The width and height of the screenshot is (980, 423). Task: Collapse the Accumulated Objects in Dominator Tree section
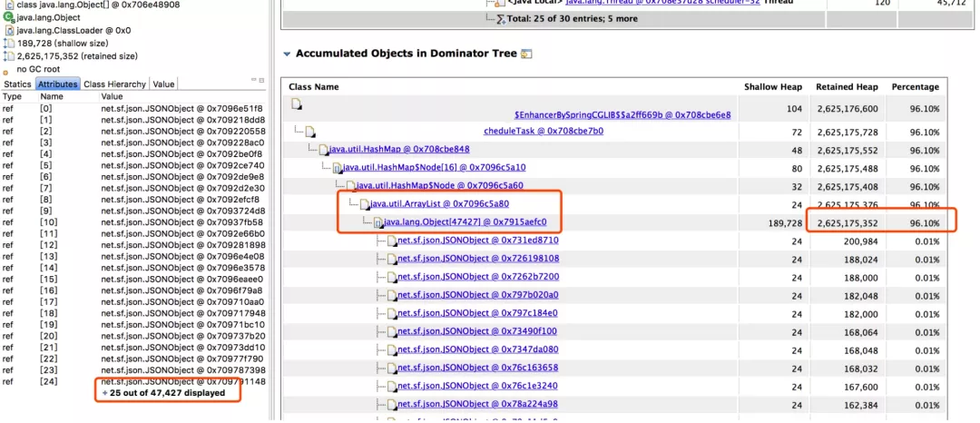click(x=287, y=54)
